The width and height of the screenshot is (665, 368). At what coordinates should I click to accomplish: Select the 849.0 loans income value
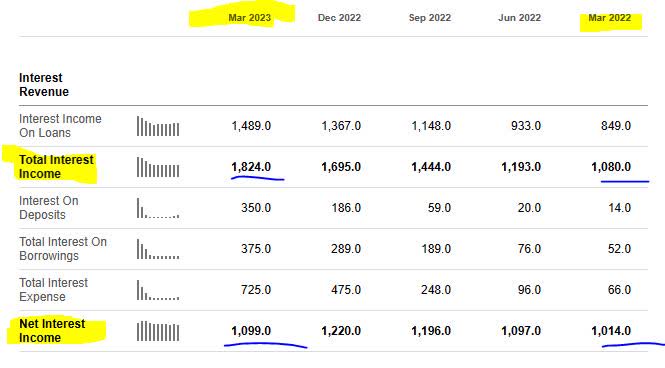[616, 126]
